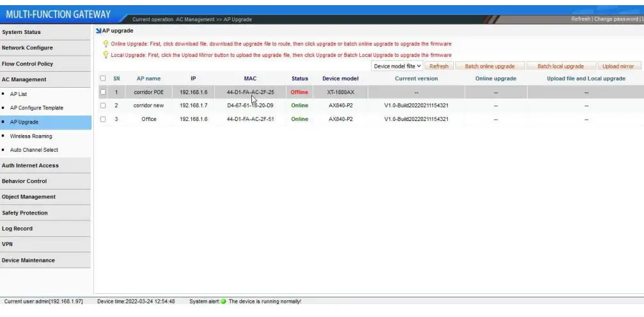644x317 pixels.
Task: Click the Local Upgrade lightbulb hint icon
Action: point(106,54)
